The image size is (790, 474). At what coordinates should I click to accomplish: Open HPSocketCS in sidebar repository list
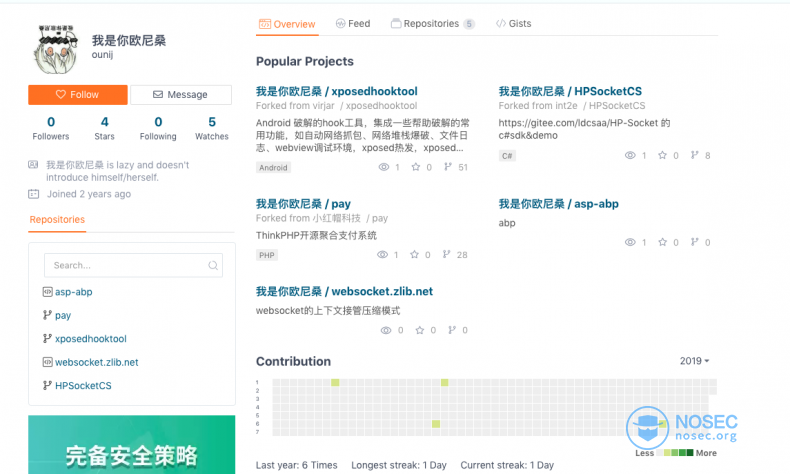[x=83, y=385]
